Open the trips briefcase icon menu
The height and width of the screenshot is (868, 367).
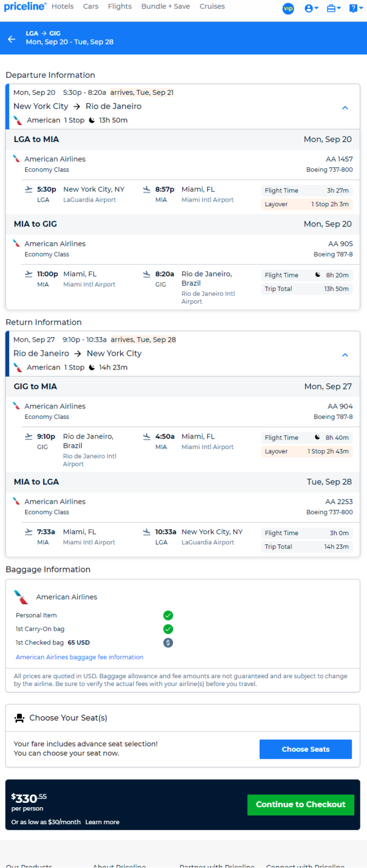coord(334,8)
